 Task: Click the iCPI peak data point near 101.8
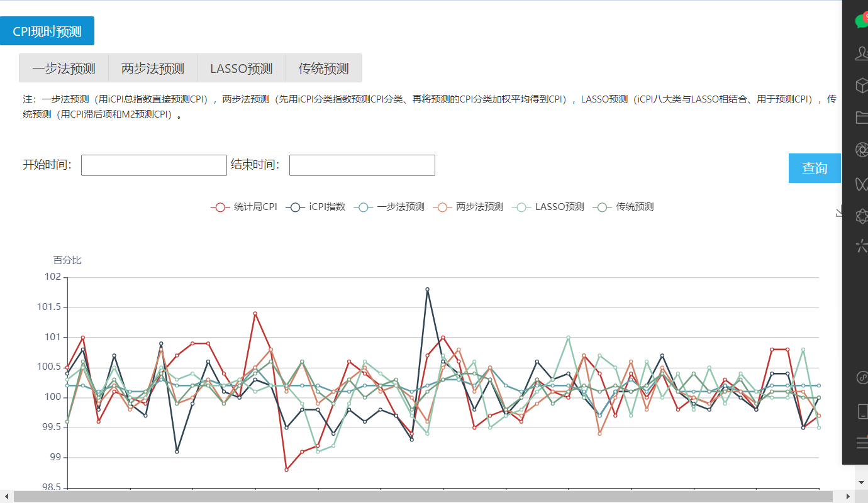tap(427, 289)
